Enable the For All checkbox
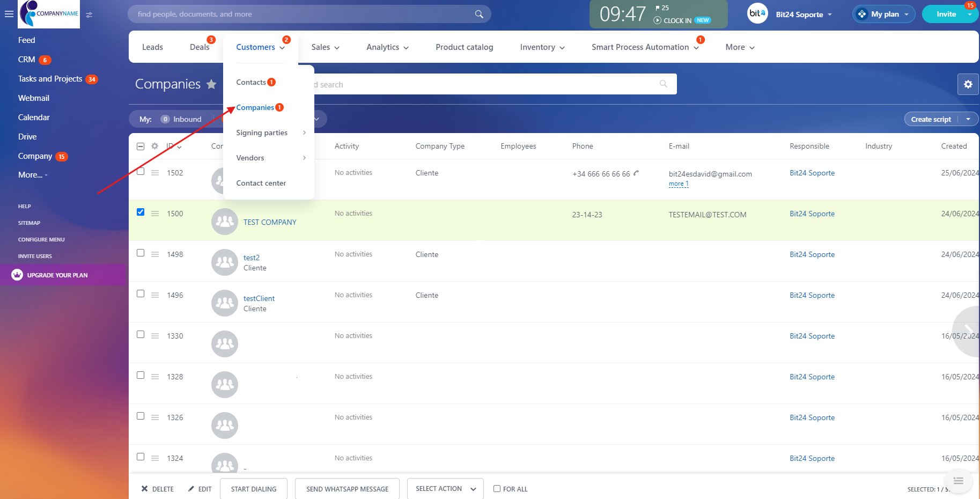This screenshot has width=980, height=499. click(497, 489)
